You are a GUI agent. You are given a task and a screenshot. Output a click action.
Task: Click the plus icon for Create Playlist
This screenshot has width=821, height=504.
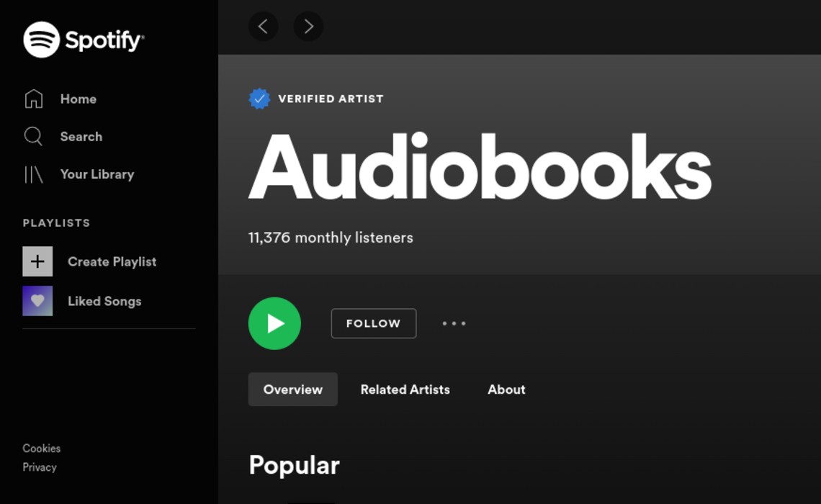37,261
